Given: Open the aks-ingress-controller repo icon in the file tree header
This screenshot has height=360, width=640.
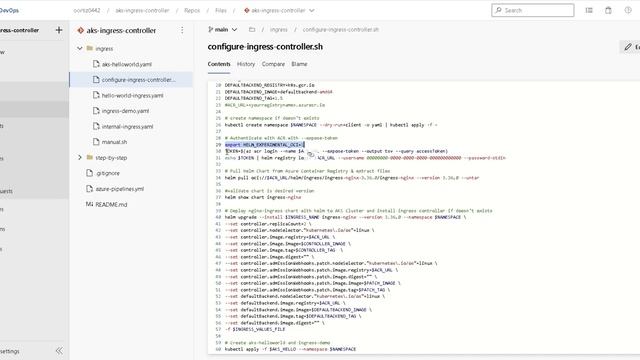Looking at the screenshot, I should tap(80, 30).
